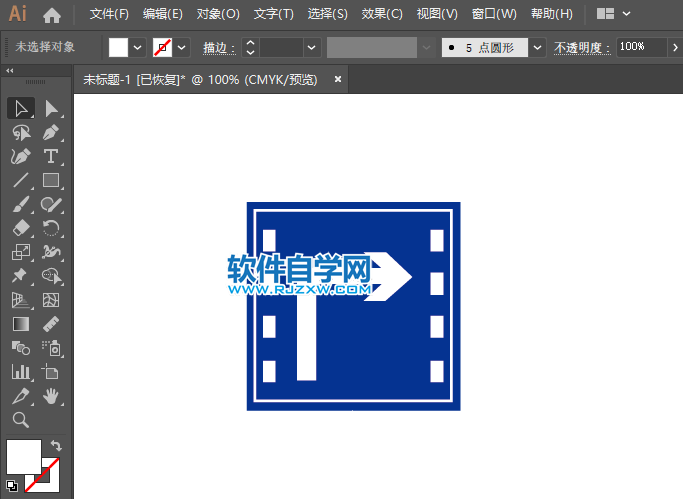Image resolution: width=683 pixels, height=499 pixels.
Task: Select the Rotate tool
Action: [51, 228]
